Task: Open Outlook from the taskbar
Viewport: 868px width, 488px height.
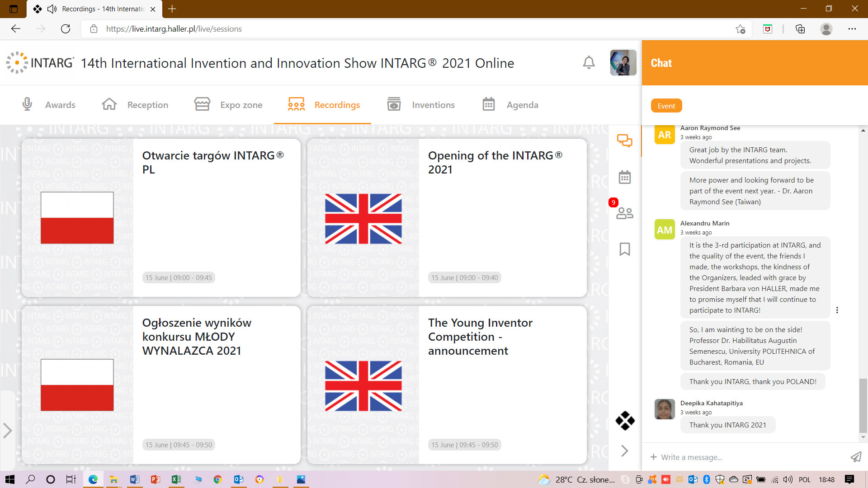Action: (239, 479)
